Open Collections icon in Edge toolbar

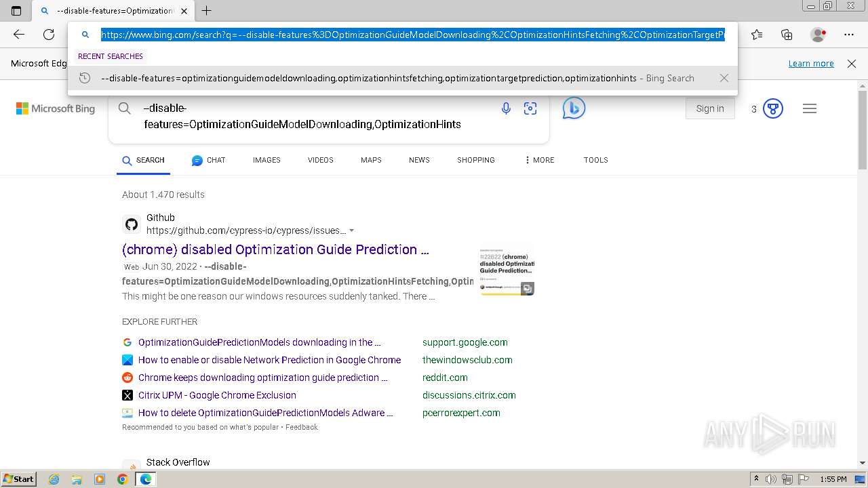[787, 35]
